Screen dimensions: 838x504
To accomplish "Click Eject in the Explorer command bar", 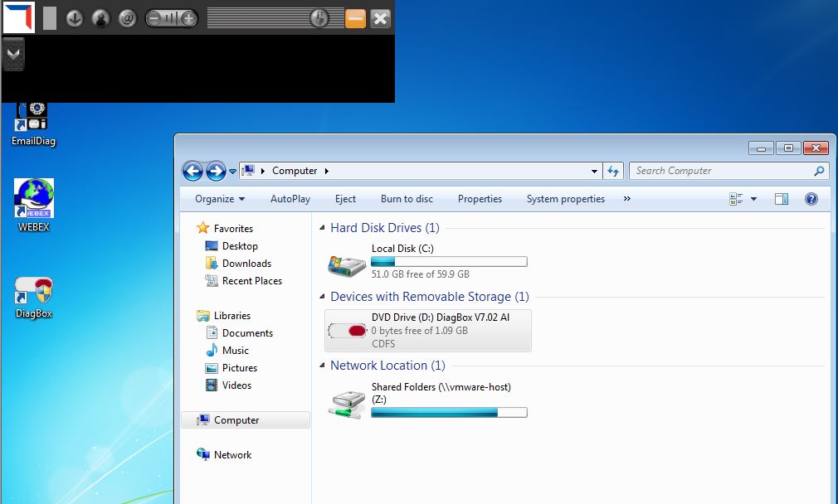I will coord(345,199).
